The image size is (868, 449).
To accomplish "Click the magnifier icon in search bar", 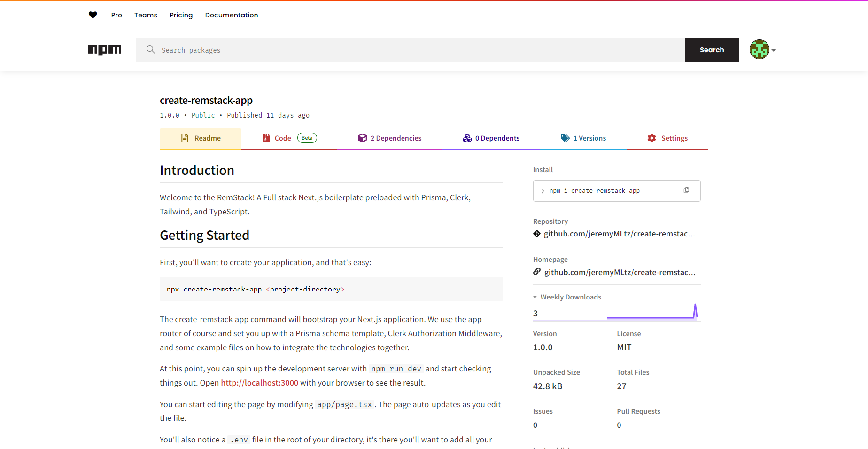I will click(x=151, y=49).
